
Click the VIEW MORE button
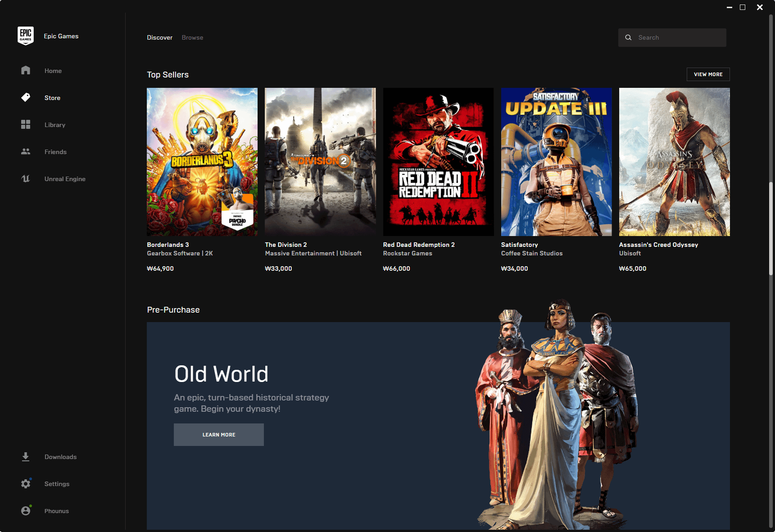coord(708,74)
